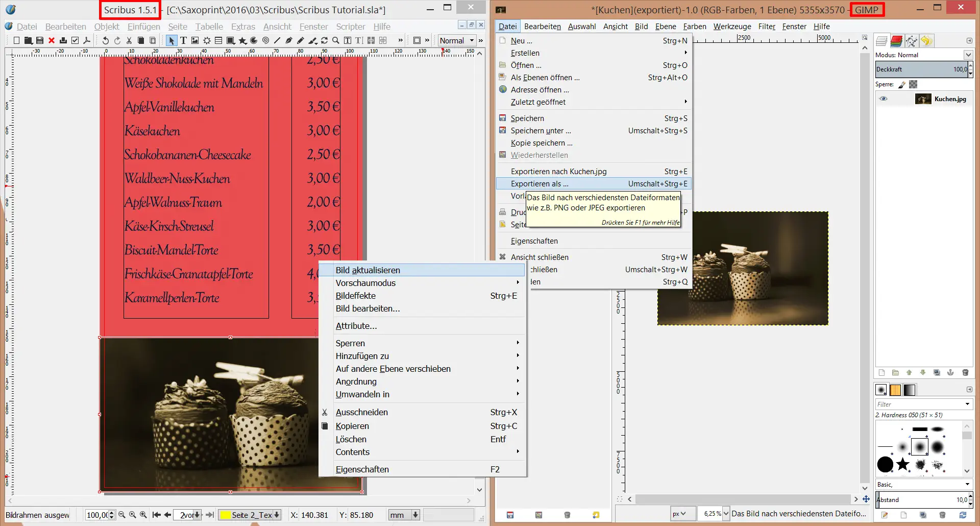The width and height of the screenshot is (980, 526).
Task: Enable the paintbrush pixel lock next to Sperre
Action: [x=902, y=85]
